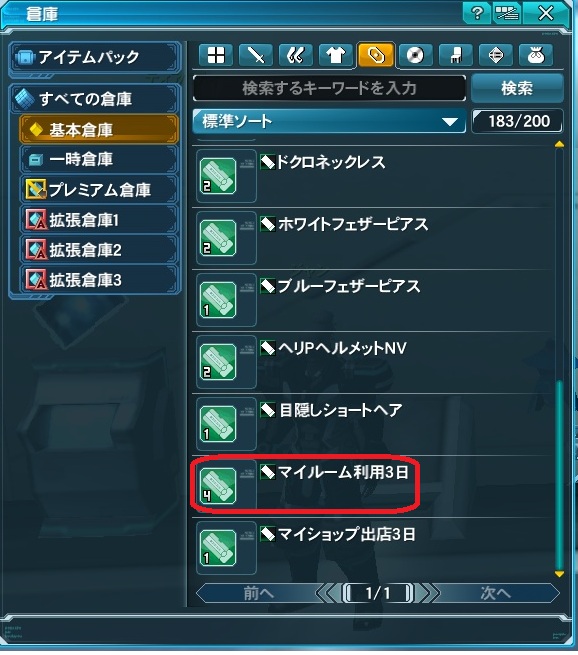Toggle the list display mode icon

coord(506,13)
